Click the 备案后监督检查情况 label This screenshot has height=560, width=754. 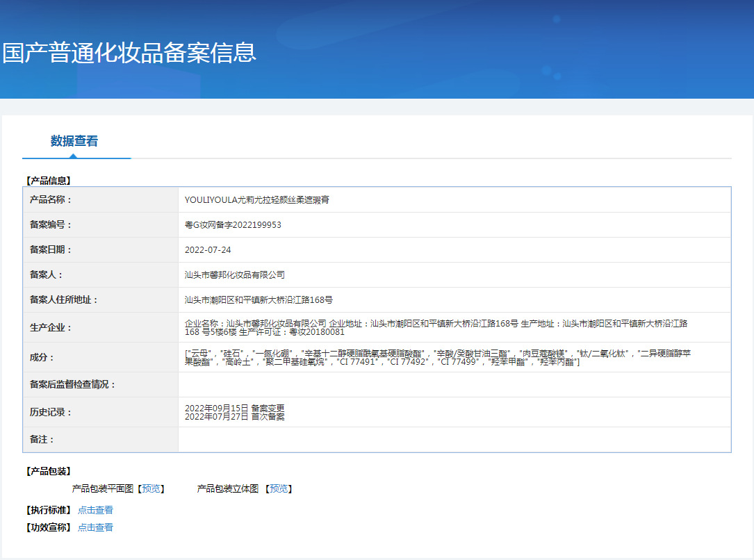(72, 384)
